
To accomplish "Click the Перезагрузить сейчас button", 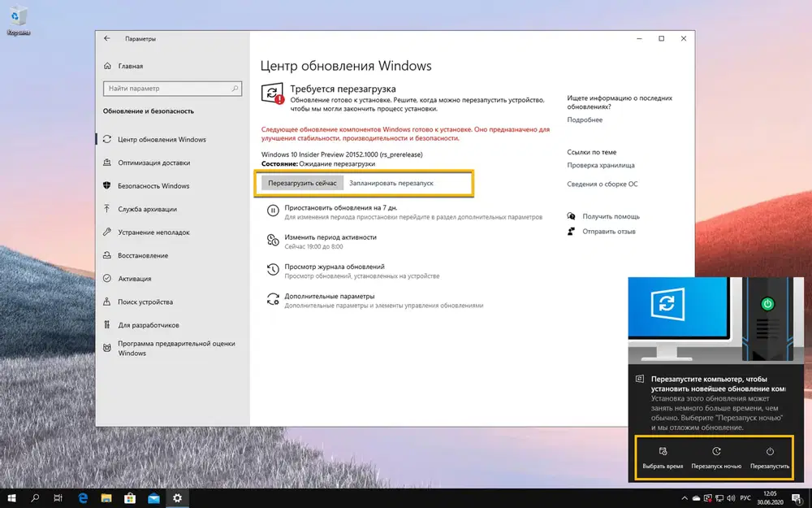I will (x=301, y=184).
